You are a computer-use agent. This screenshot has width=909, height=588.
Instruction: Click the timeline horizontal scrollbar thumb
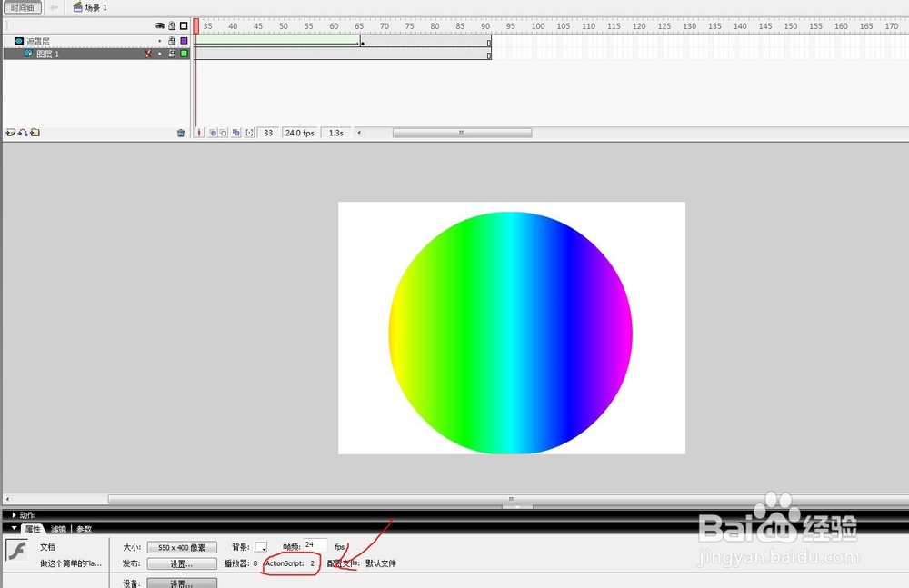click(x=462, y=133)
